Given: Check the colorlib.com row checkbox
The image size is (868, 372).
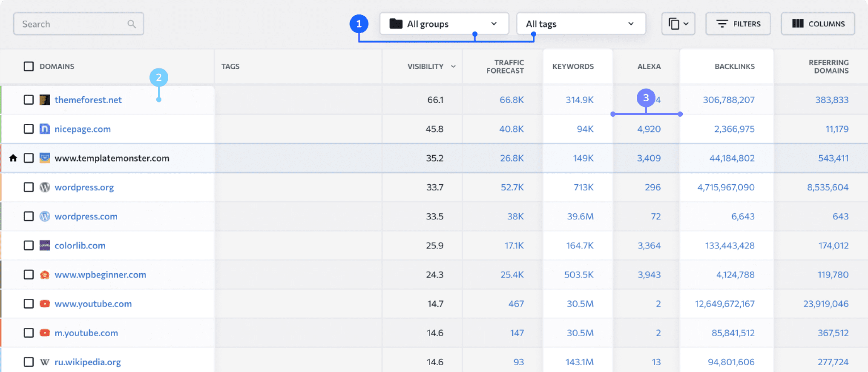Looking at the screenshot, I should [x=29, y=246].
